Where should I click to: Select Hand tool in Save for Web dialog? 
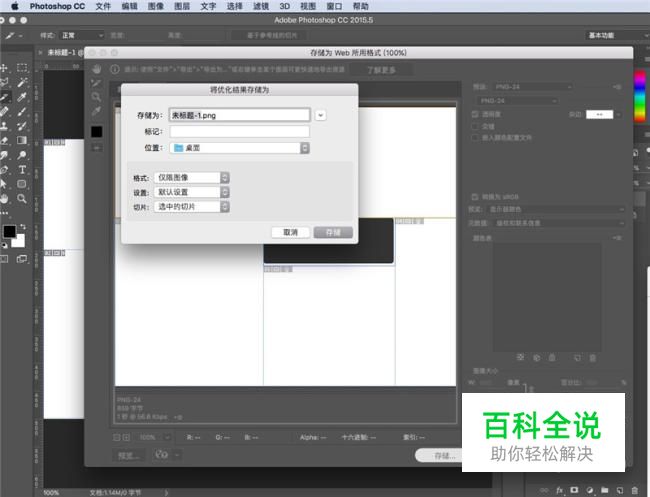tap(97, 69)
